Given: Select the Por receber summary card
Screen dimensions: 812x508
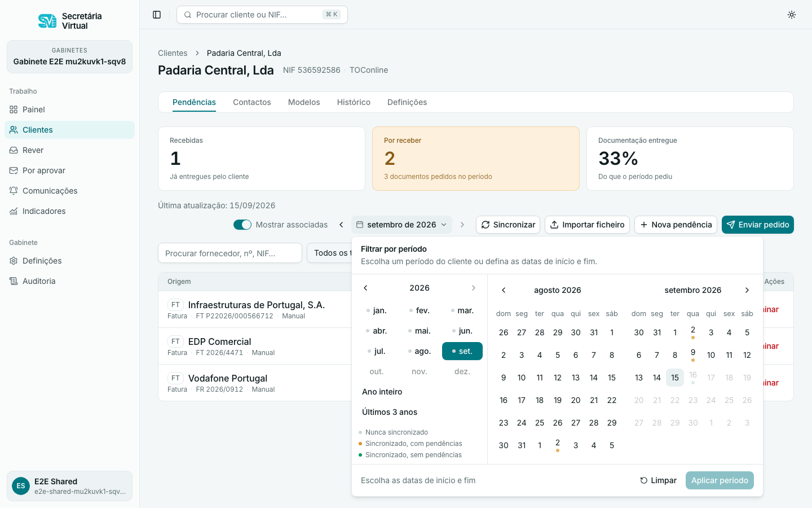Looking at the screenshot, I should coord(476,159).
